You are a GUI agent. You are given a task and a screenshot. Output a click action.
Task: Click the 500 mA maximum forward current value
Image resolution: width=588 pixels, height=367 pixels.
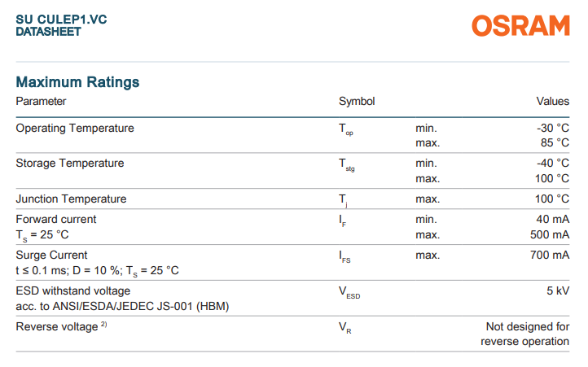pyautogui.click(x=550, y=234)
